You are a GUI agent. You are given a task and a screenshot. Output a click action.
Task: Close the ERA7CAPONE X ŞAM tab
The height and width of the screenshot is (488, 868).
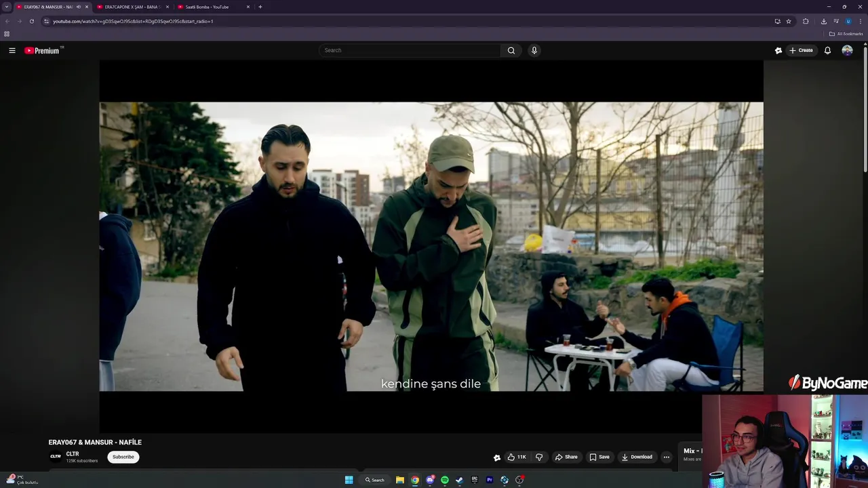(x=167, y=7)
